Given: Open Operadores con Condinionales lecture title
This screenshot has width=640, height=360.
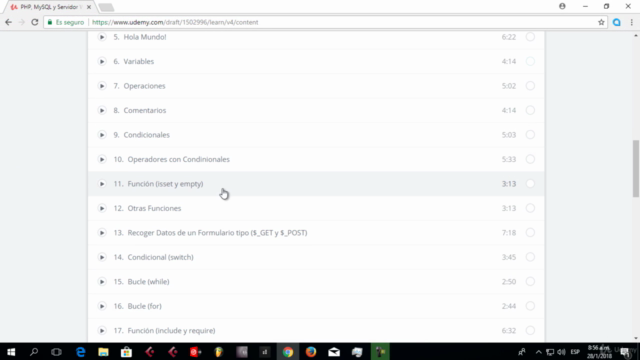Looking at the screenshot, I should 179,160.
